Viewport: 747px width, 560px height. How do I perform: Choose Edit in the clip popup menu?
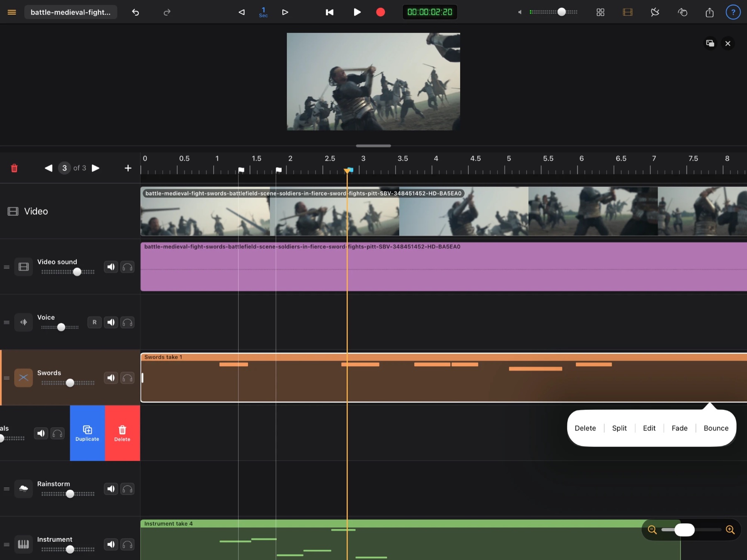click(x=649, y=428)
